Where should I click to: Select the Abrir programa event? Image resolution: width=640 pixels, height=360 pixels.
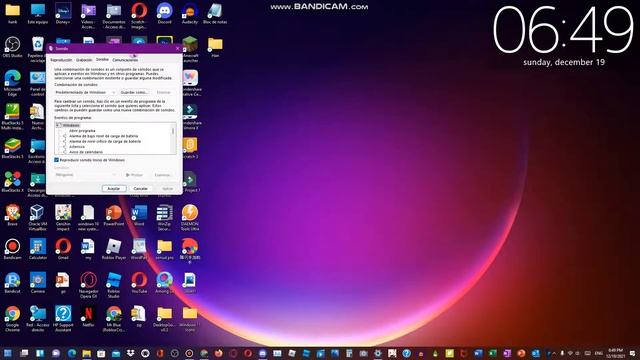82,131
